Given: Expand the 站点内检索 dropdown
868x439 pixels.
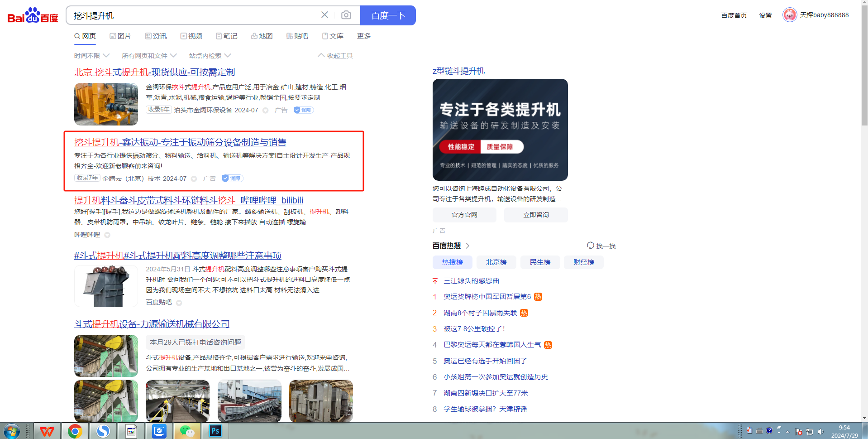Looking at the screenshot, I should click(210, 56).
